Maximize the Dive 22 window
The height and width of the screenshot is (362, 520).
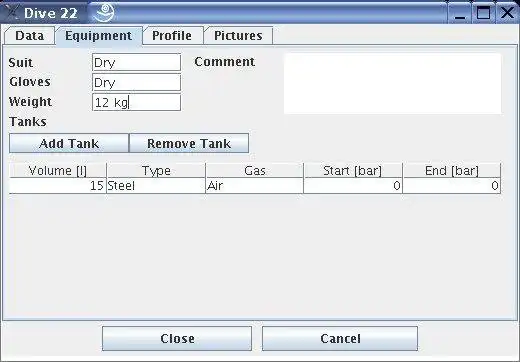pyautogui.click(x=483, y=13)
